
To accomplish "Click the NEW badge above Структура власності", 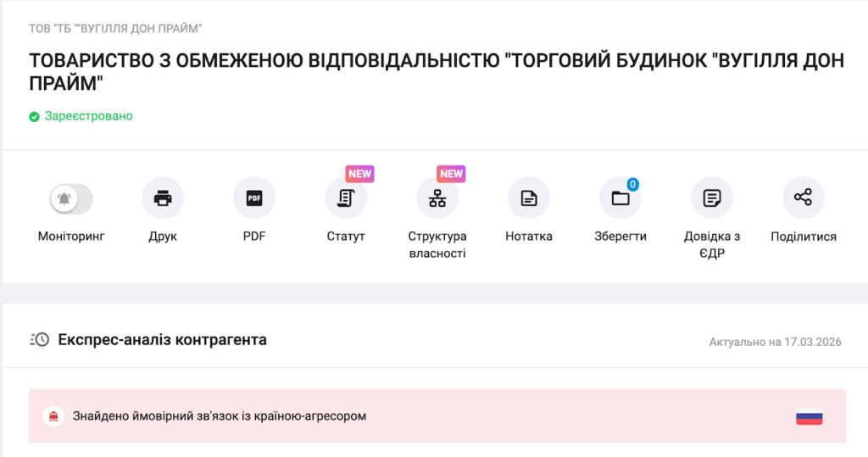I will 451,174.
